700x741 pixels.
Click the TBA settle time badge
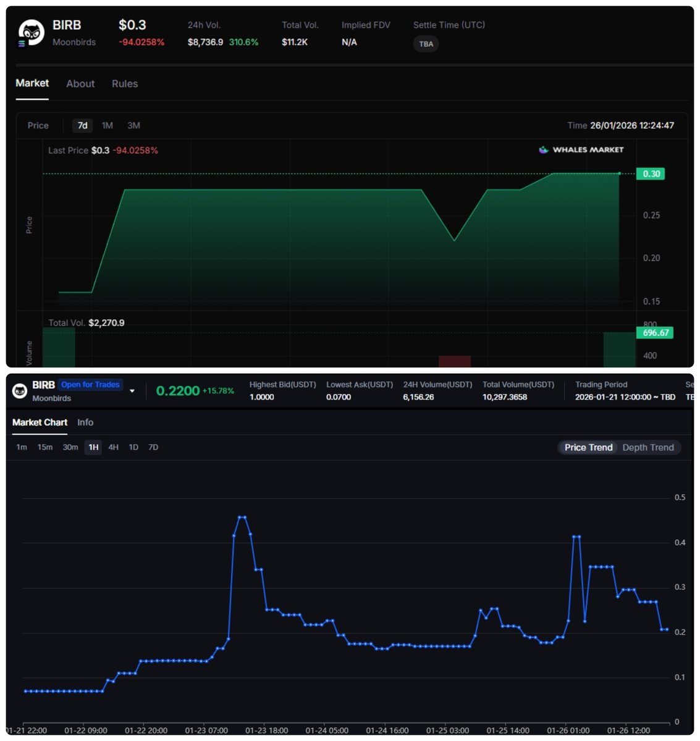pyautogui.click(x=425, y=44)
